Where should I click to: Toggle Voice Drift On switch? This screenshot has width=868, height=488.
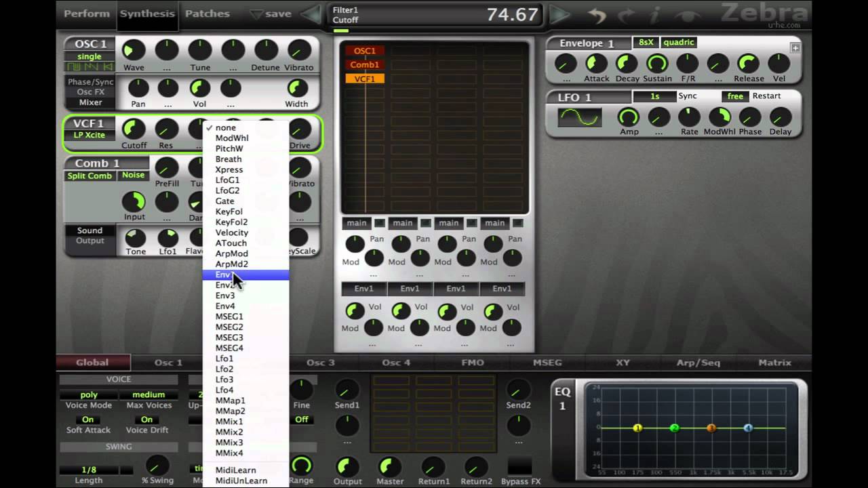146,420
